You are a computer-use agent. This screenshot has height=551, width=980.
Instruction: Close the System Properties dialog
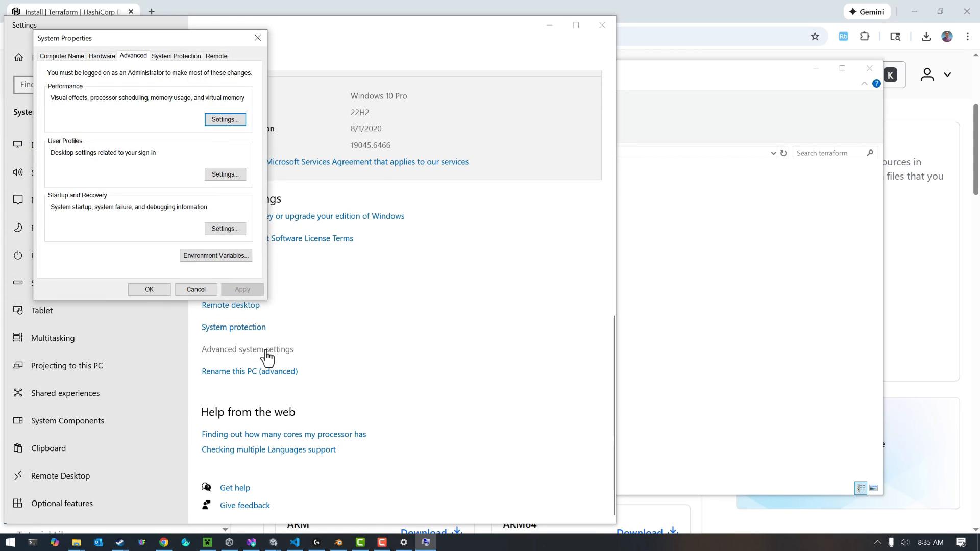258,38
